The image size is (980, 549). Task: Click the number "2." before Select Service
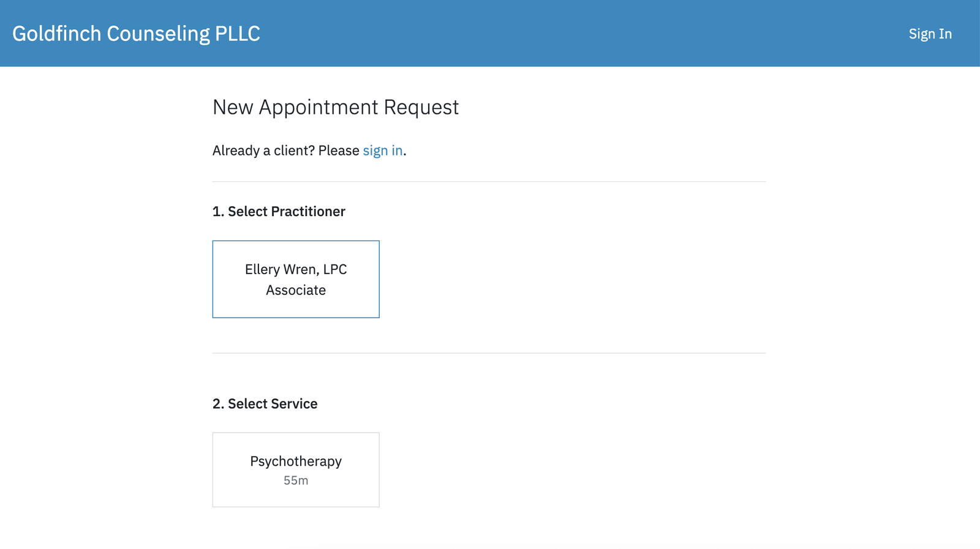tap(218, 404)
